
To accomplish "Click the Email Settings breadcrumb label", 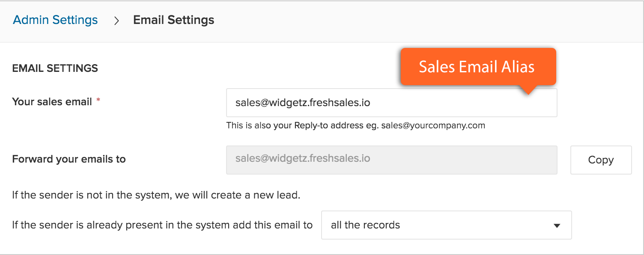I will coord(173,20).
